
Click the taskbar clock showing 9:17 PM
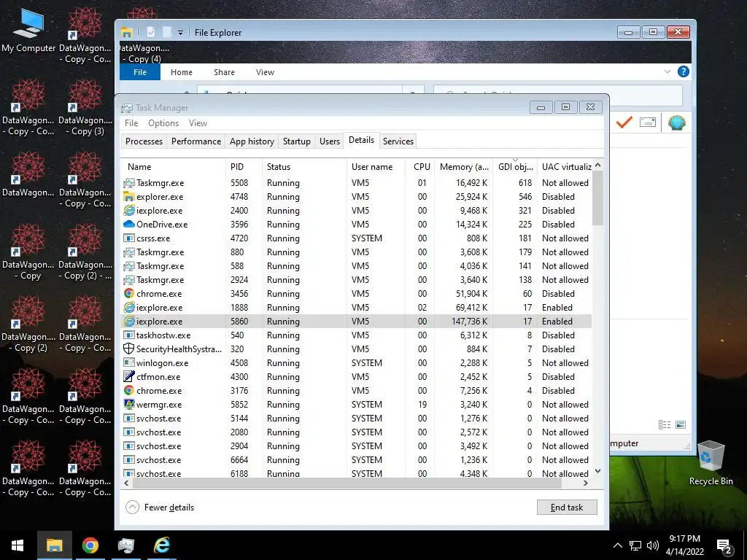tap(684, 545)
